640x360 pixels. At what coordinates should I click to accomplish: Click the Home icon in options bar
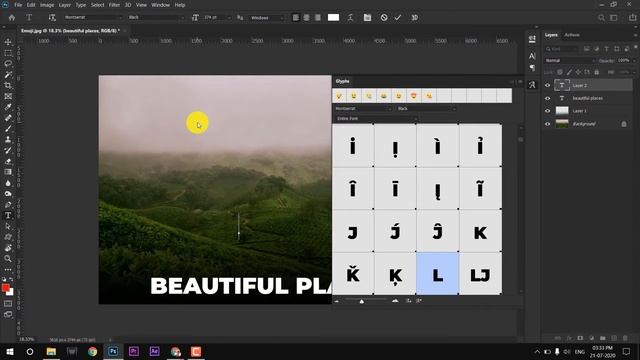tap(12, 18)
